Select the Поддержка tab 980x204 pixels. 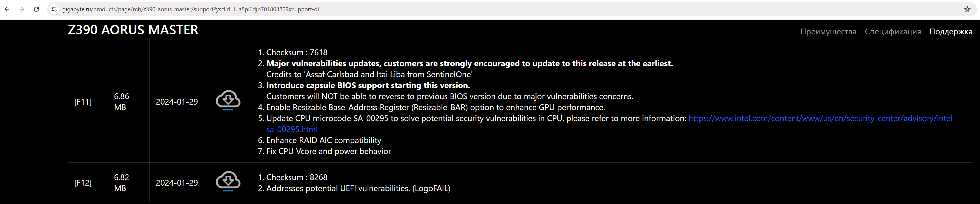tap(950, 32)
